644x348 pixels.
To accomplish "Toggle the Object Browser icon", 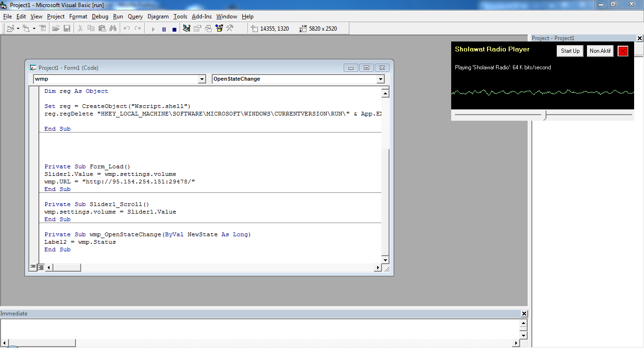I will pos(218,28).
